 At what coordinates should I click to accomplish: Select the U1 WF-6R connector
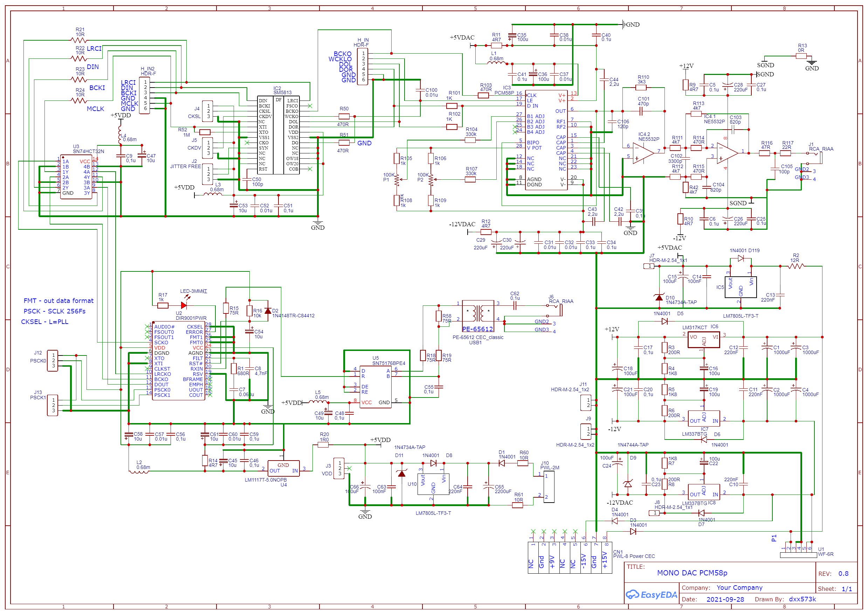click(x=798, y=555)
